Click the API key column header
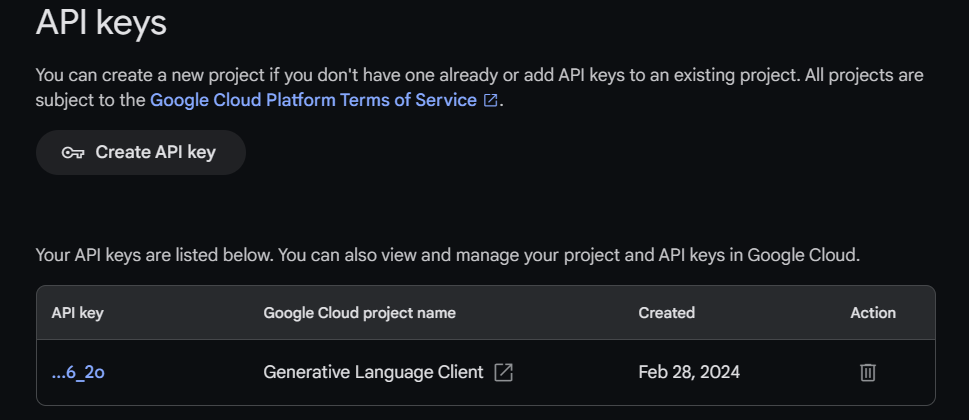The image size is (969, 420). (78, 313)
